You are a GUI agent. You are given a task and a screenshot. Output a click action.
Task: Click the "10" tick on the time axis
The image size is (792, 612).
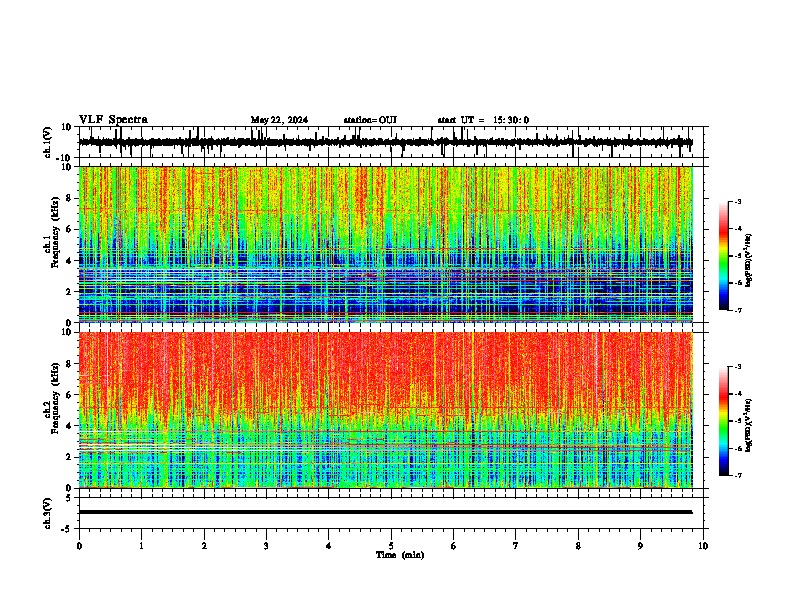[703, 546]
